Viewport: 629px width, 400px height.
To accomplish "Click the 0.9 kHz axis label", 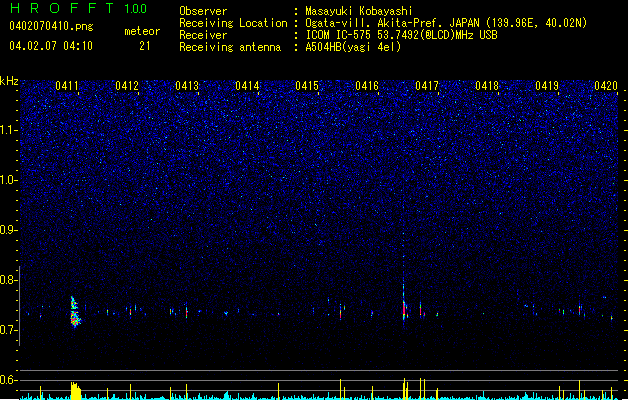I will click(9, 230).
